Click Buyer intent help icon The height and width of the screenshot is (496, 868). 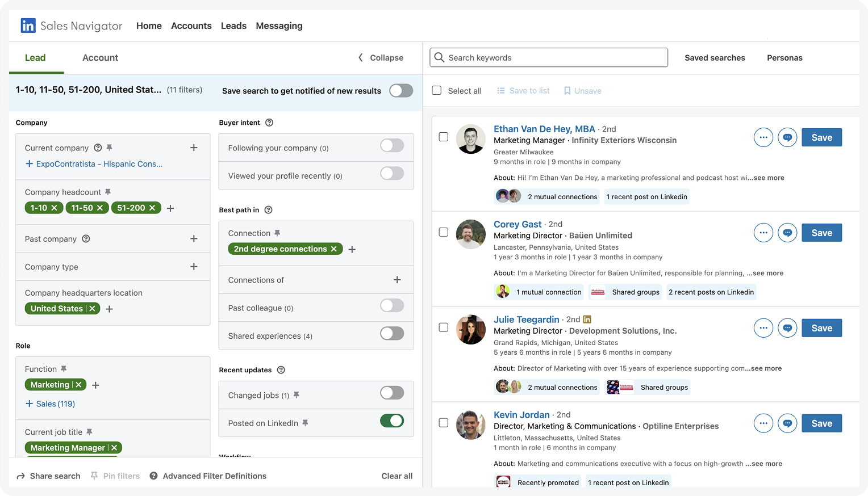click(x=269, y=123)
